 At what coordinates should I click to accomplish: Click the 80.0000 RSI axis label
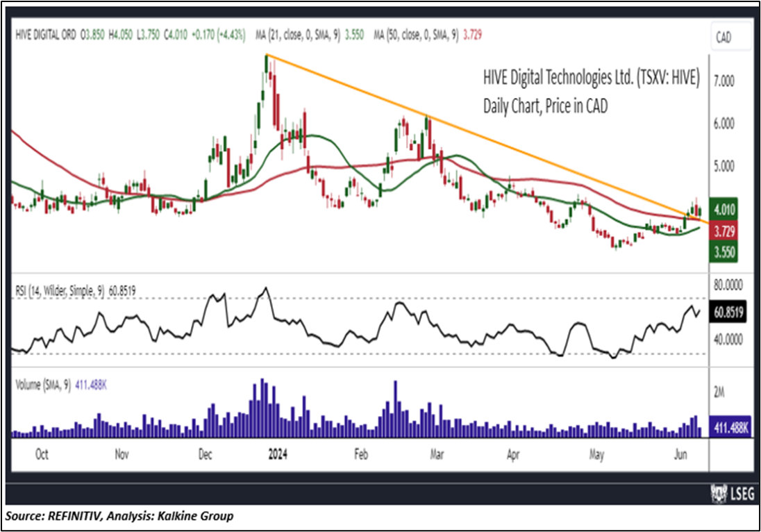click(728, 285)
